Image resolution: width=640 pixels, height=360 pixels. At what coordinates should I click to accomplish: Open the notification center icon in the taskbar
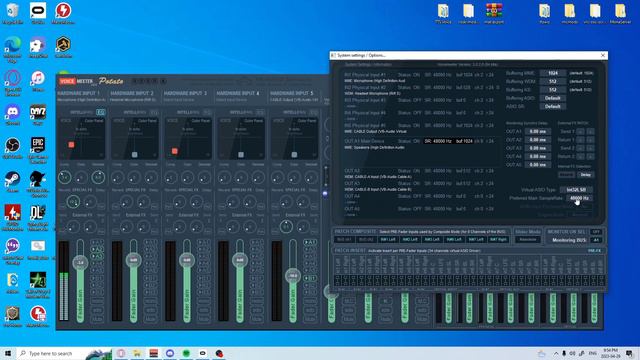click(629, 353)
